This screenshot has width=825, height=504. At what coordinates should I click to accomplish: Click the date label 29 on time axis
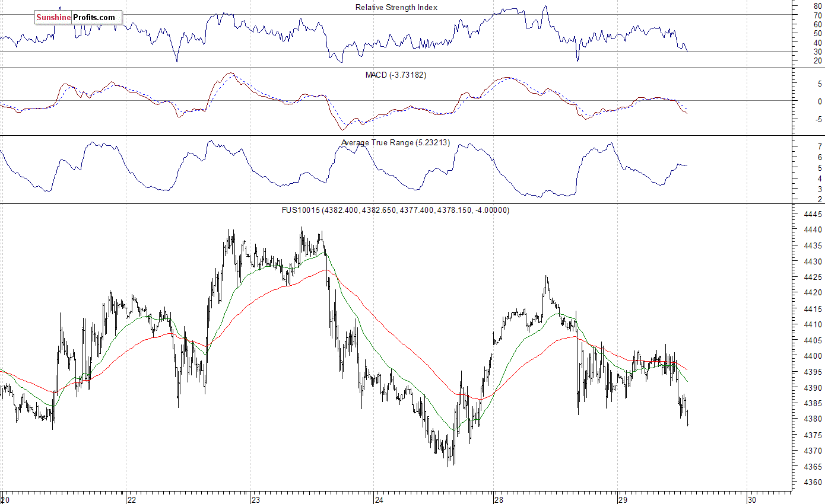point(623,499)
